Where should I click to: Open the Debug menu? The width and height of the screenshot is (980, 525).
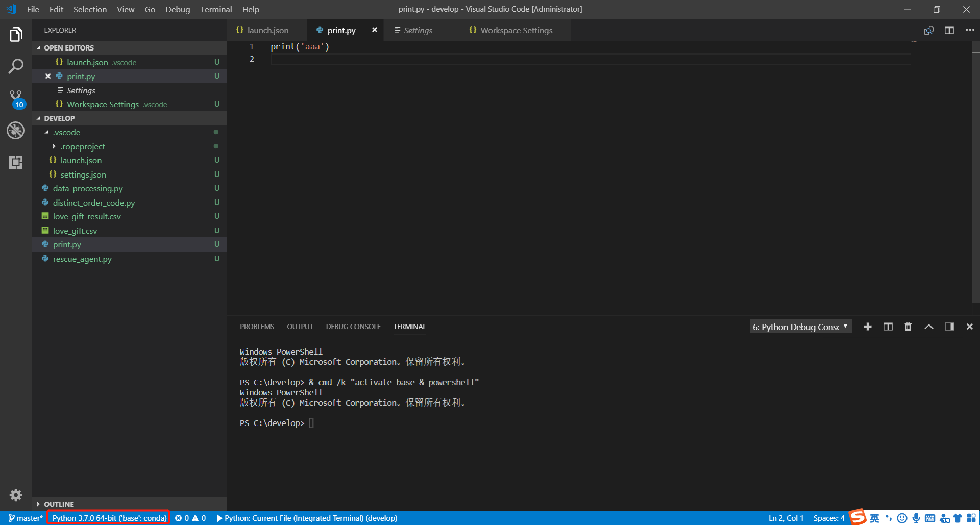tap(178, 9)
